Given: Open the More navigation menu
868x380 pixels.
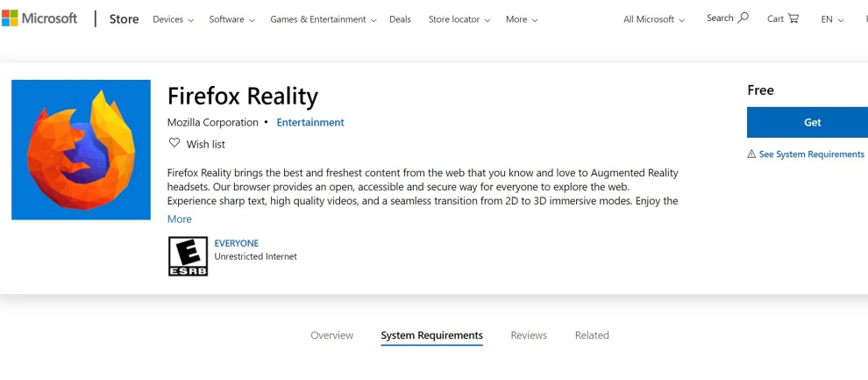Looking at the screenshot, I should [x=522, y=19].
